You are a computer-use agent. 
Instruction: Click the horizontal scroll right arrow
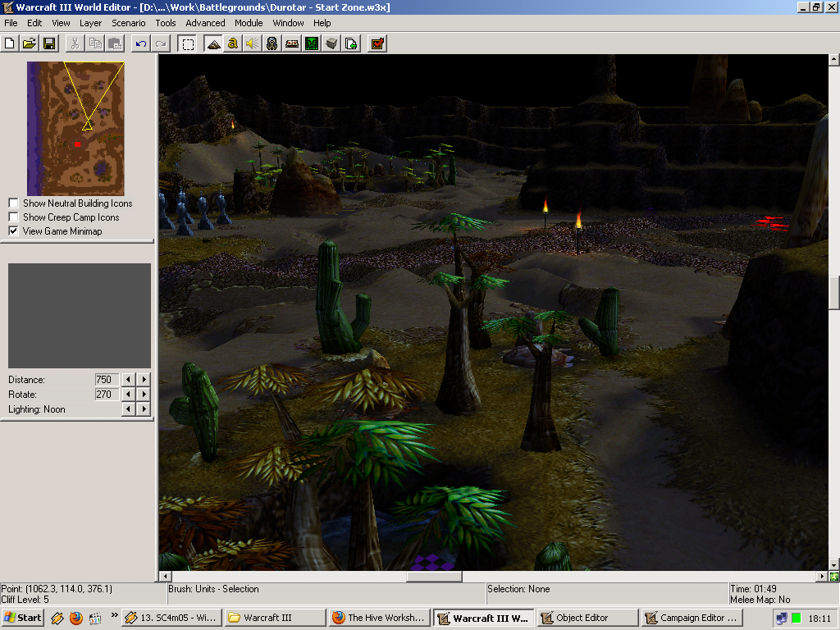(822, 577)
